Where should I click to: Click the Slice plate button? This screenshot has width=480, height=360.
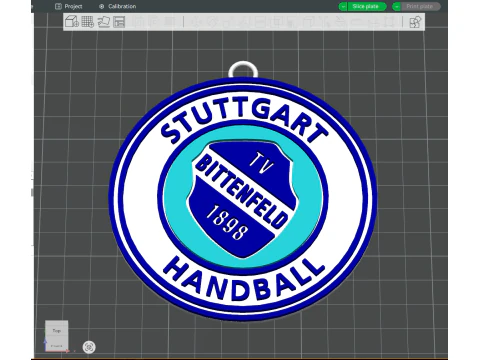[x=367, y=6]
